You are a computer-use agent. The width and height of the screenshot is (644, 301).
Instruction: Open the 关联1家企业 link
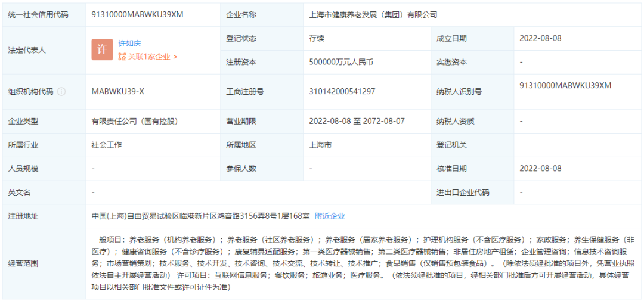pyautogui.click(x=149, y=57)
